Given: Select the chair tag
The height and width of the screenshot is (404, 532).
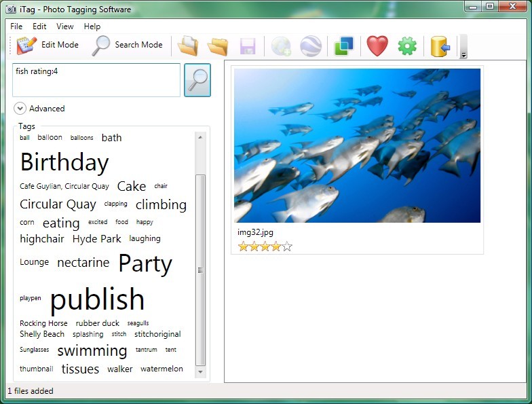Looking at the screenshot, I should pyautogui.click(x=161, y=186).
